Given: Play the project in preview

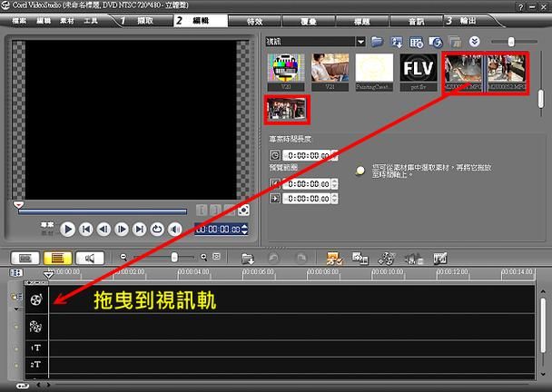Looking at the screenshot, I should pyautogui.click(x=67, y=230).
